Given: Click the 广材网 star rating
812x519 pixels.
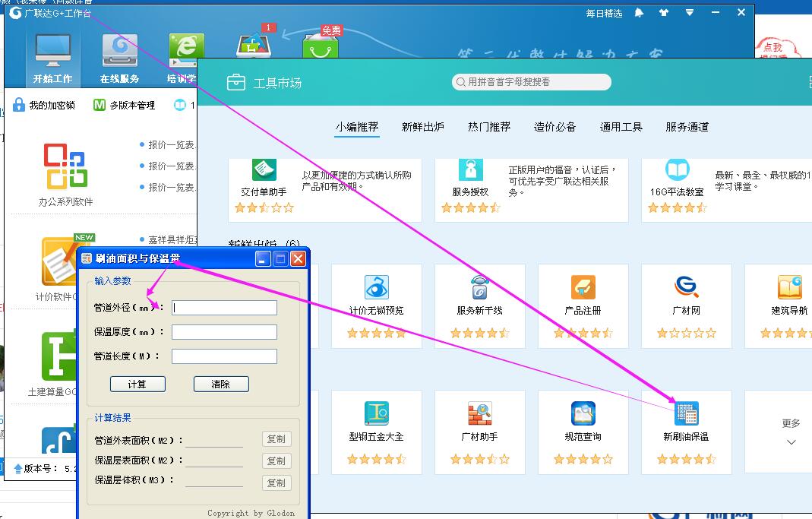Looking at the screenshot, I should (x=687, y=333).
